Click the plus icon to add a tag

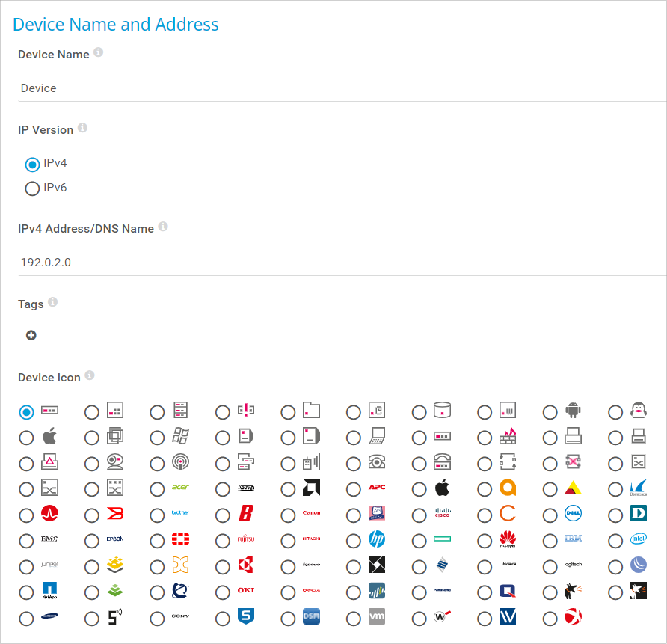click(x=31, y=335)
